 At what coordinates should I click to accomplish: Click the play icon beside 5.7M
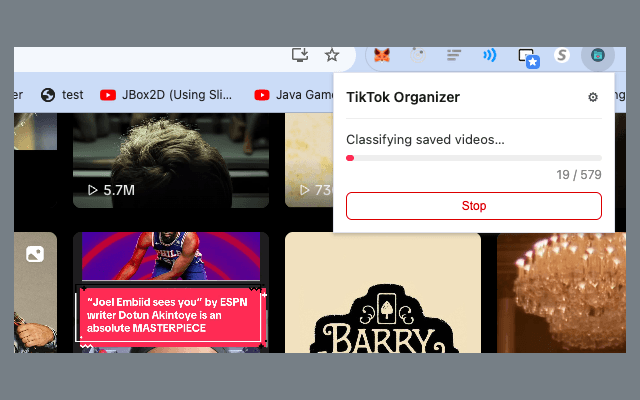coord(93,190)
